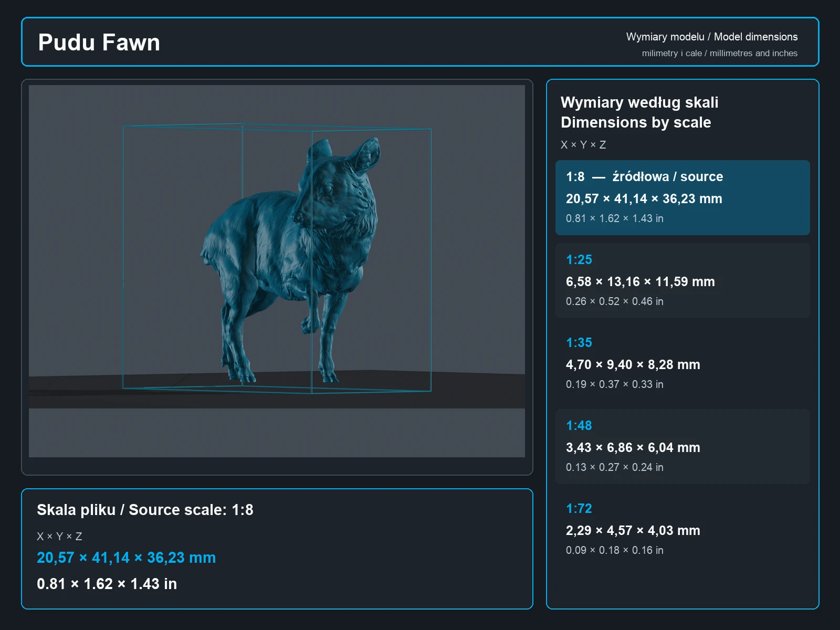The width and height of the screenshot is (840, 630).
Task: Click '3,43 × 6,86 × 6,04 mm' value
Action: point(633,448)
